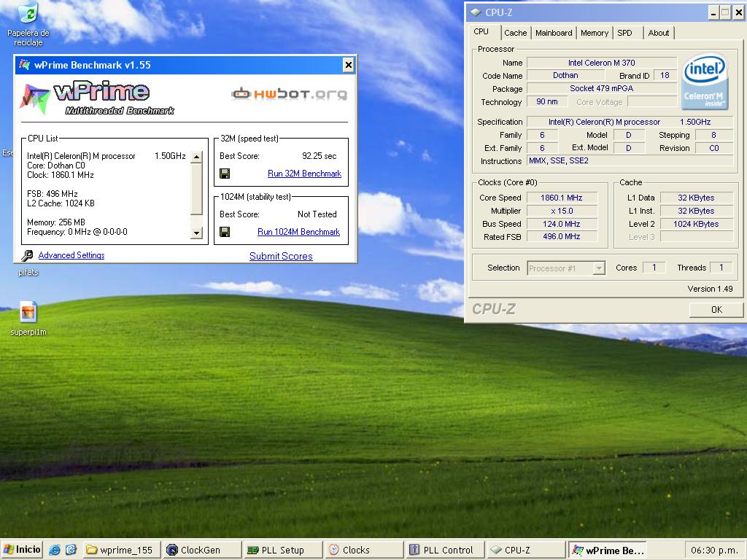The height and width of the screenshot is (560, 747).
Task: Click the Level 2 1024 KBytes value
Action: (696, 224)
